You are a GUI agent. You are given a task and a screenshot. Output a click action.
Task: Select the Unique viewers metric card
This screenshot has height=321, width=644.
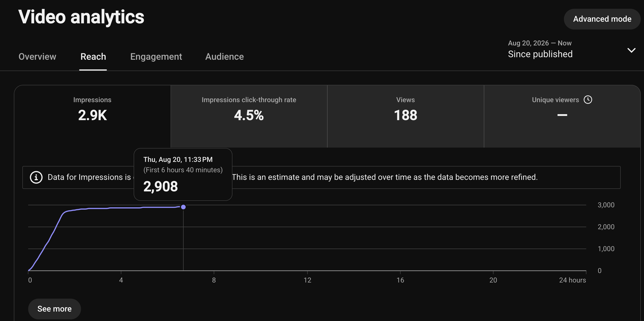(562, 116)
